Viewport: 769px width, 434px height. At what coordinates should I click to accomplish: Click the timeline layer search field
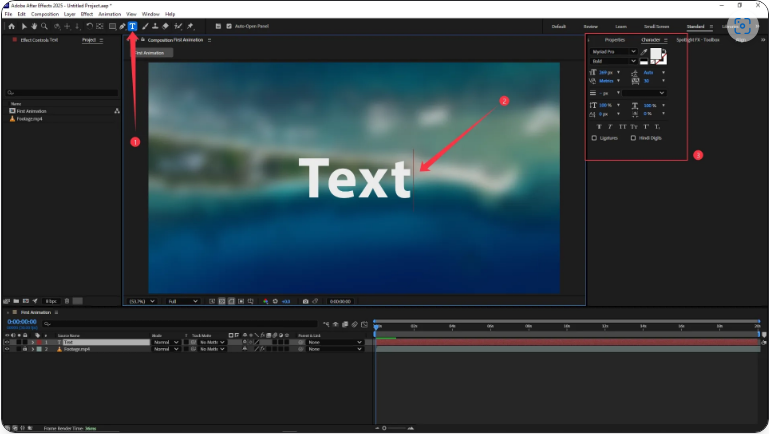pos(179,324)
